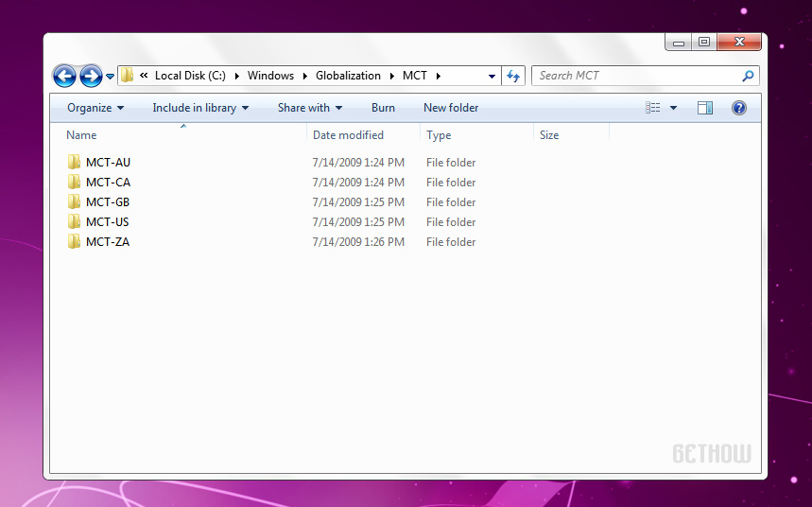Select the MCT-US folder name

[x=107, y=222]
